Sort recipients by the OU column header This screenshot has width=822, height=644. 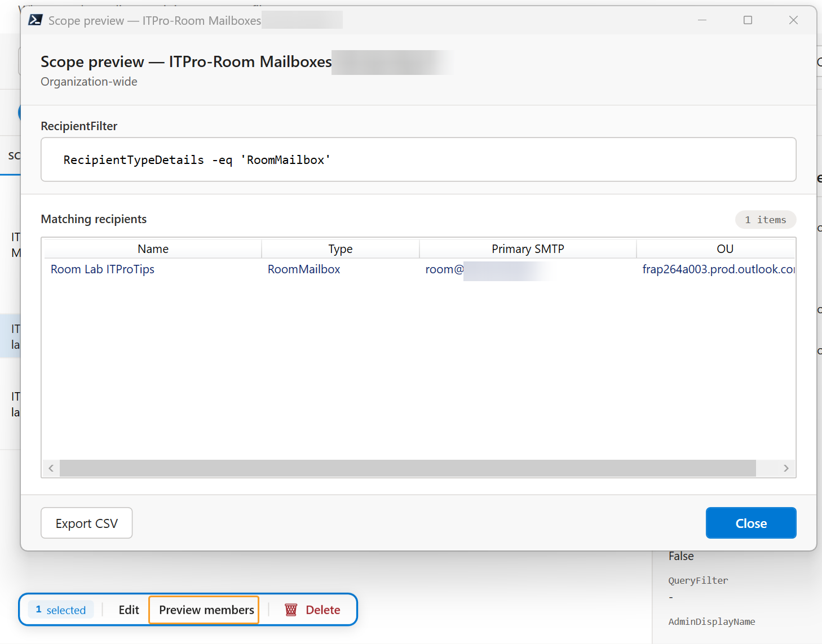[x=725, y=248]
